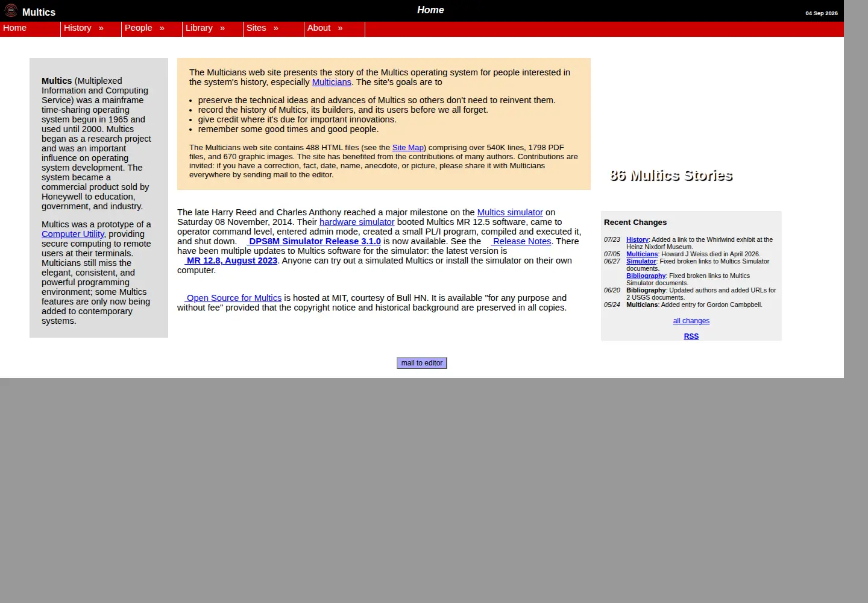
Task: Click the Multics site title text
Action: point(39,12)
